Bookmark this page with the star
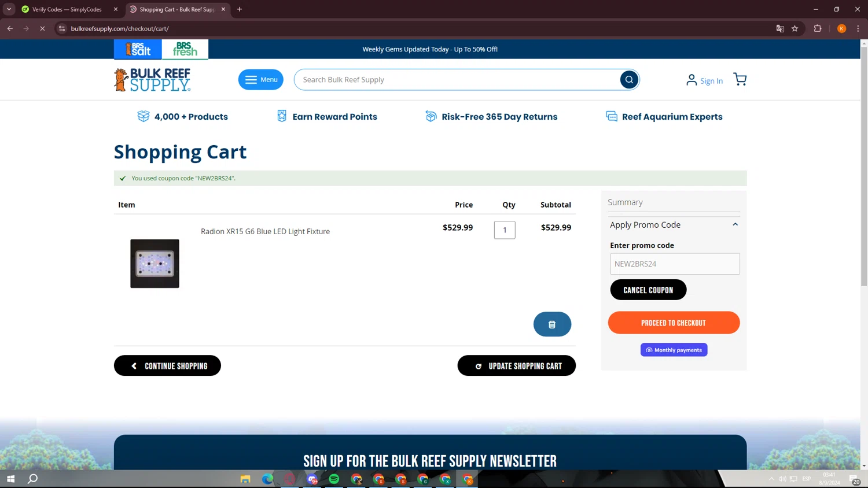Screen dimensions: 868x488 (x=795, y=28)
